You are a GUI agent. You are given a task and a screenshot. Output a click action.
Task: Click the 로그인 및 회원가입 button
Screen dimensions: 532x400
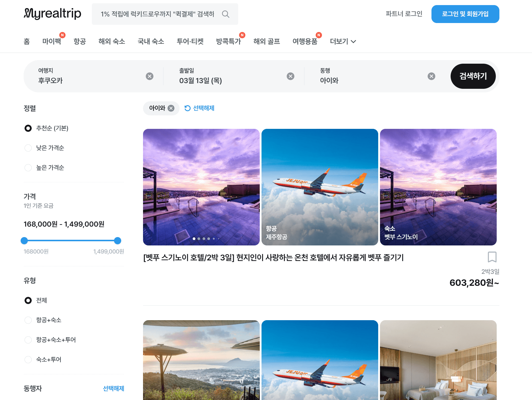(465, 14)
